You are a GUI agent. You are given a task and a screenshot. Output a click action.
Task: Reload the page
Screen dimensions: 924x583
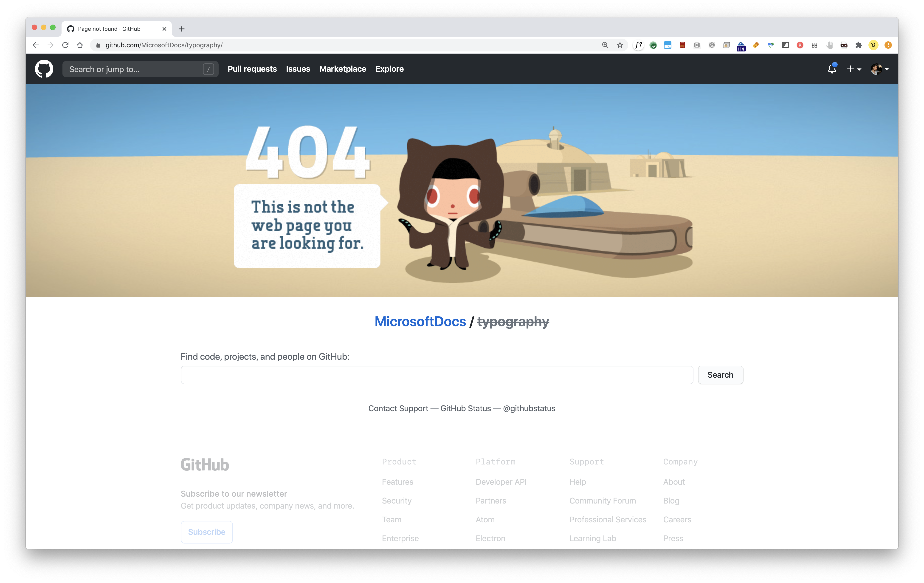(x=65, y=45)
